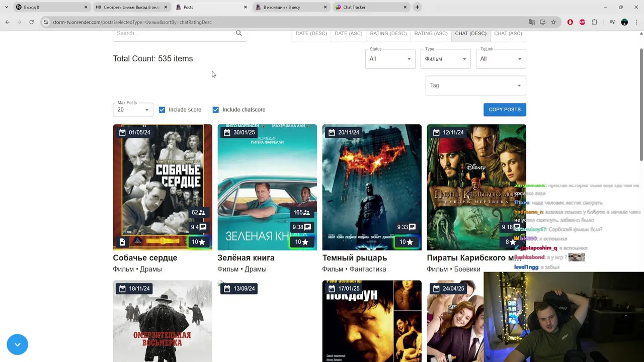Click the blue round scroll-down button
Screen dimensions: 644x362
pyautogui.click(x=18, y=344)
